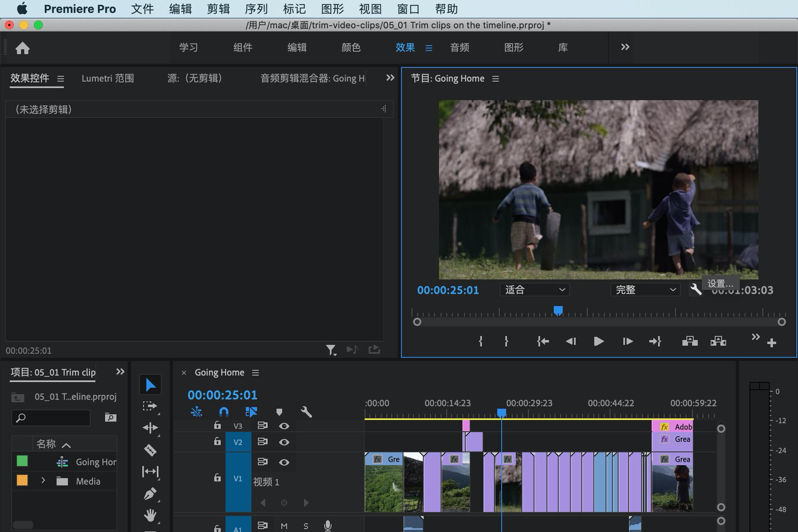
Task: Switch to the Lumetri 范围 tab
Action: coord(108,78)
